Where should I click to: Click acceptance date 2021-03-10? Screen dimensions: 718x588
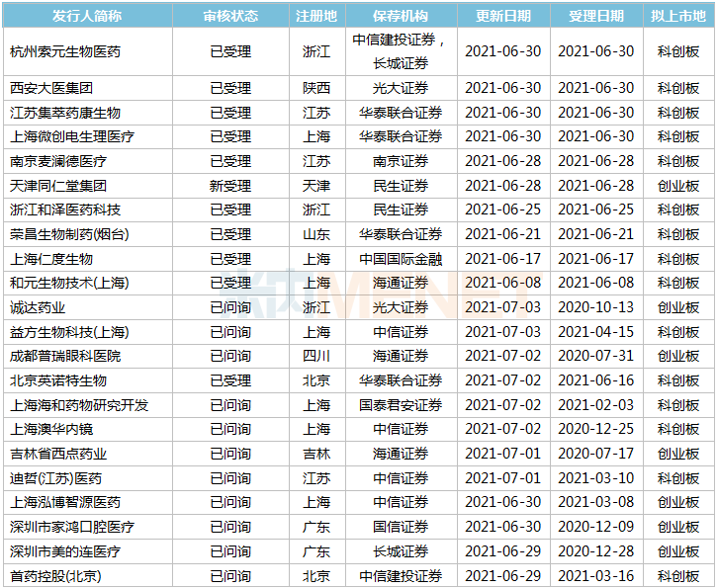click(596, 478)
